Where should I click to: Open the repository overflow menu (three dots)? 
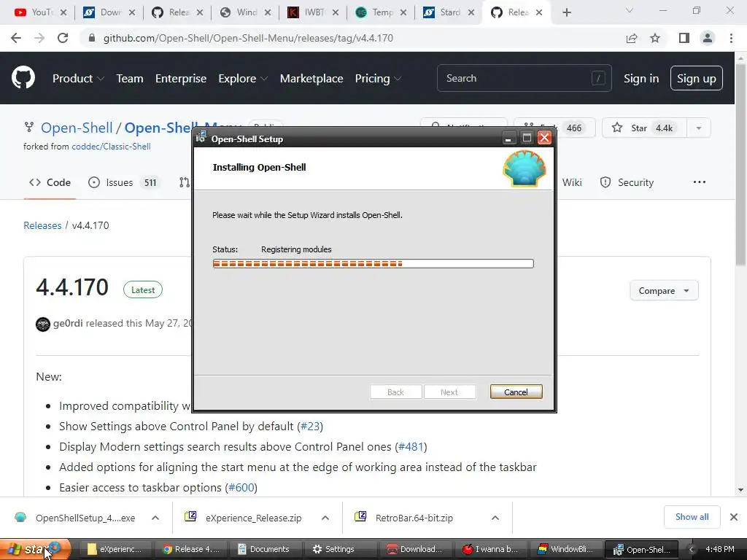click(x=700, y=182)
